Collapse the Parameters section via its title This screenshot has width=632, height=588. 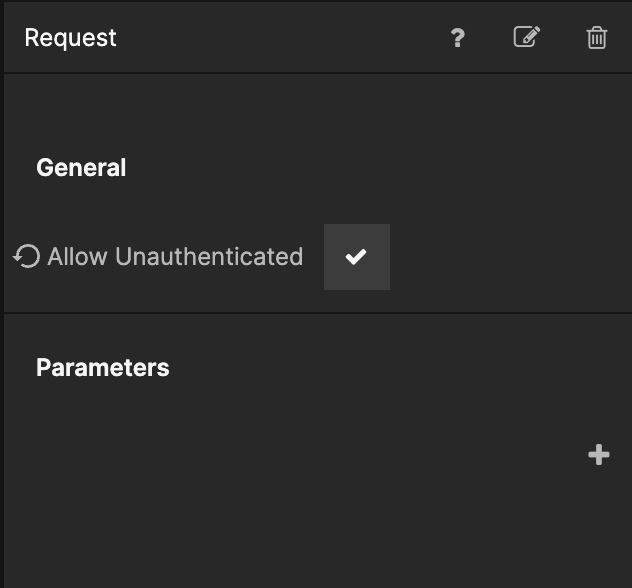click(103, 368)
